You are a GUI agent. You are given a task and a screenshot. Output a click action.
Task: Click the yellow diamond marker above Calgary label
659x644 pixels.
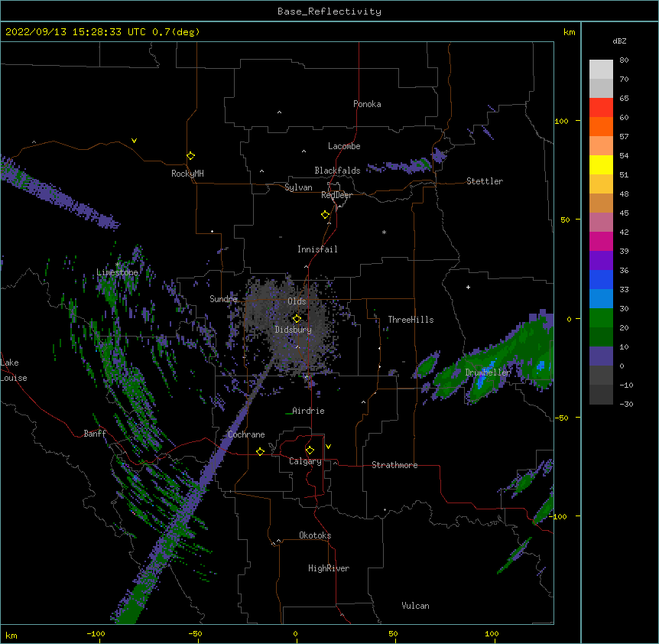[310, 450]
